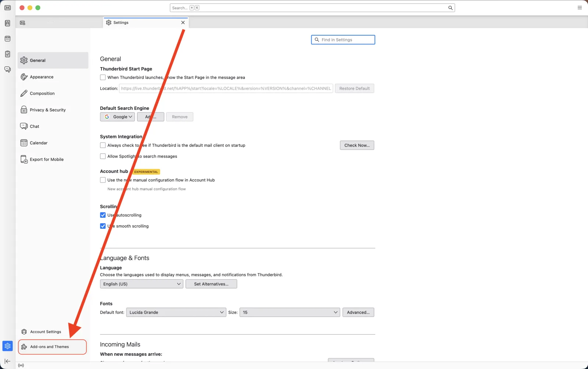Image resolution: width=588 pixels, height=369 pixels.
Task: Click the Remove search engine button
Action: pos(180,117)
